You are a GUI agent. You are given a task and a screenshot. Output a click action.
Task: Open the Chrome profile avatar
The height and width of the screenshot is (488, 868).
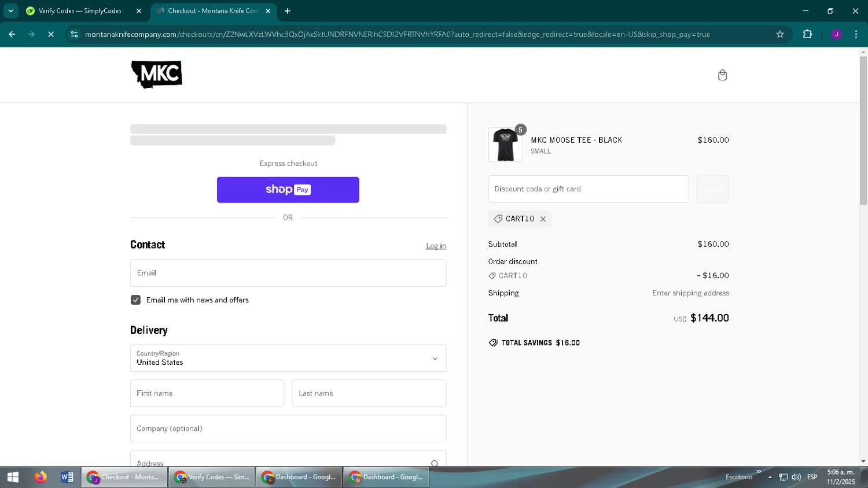point(836,35)
